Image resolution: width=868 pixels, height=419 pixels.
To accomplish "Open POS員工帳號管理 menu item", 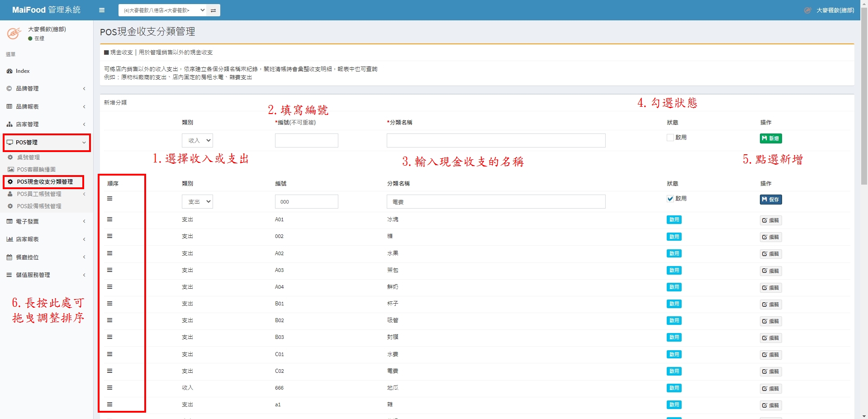I will click(39, 194).
